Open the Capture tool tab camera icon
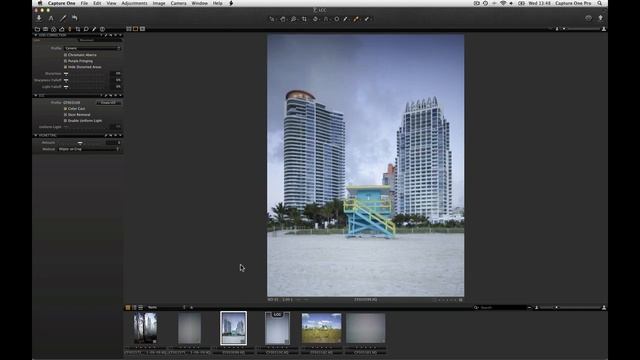640x360 pixels. tap(45, 29)
